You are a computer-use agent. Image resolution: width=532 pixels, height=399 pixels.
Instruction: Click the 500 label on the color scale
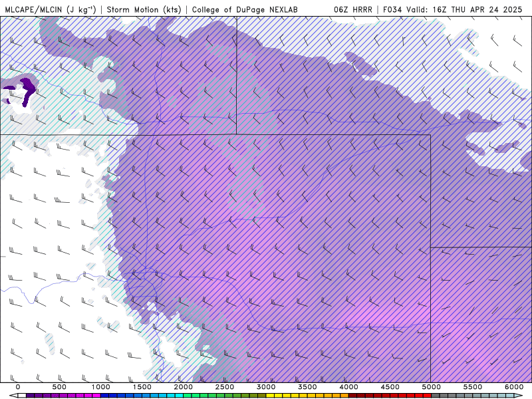coord(59,387)
